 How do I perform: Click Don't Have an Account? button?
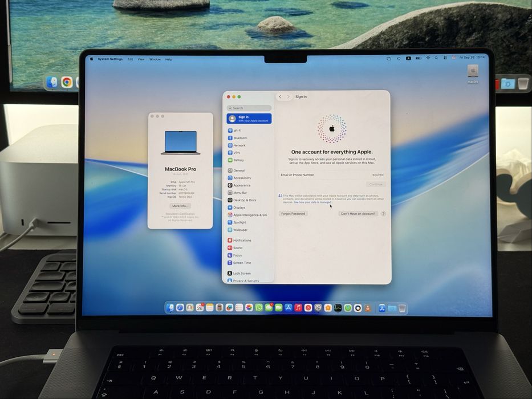pyautogui.click(x=358, y=214)
